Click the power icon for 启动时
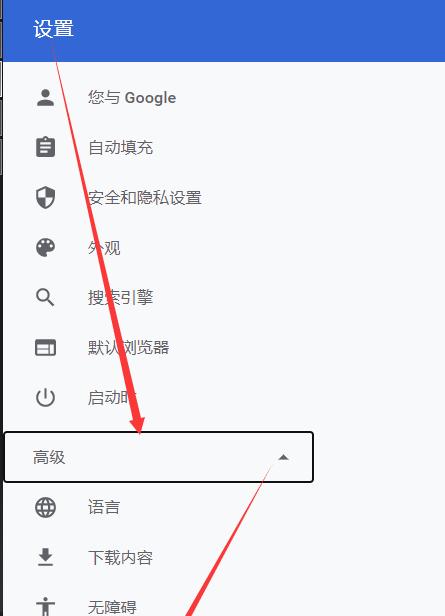445x616 pixels. pos(46,397)
